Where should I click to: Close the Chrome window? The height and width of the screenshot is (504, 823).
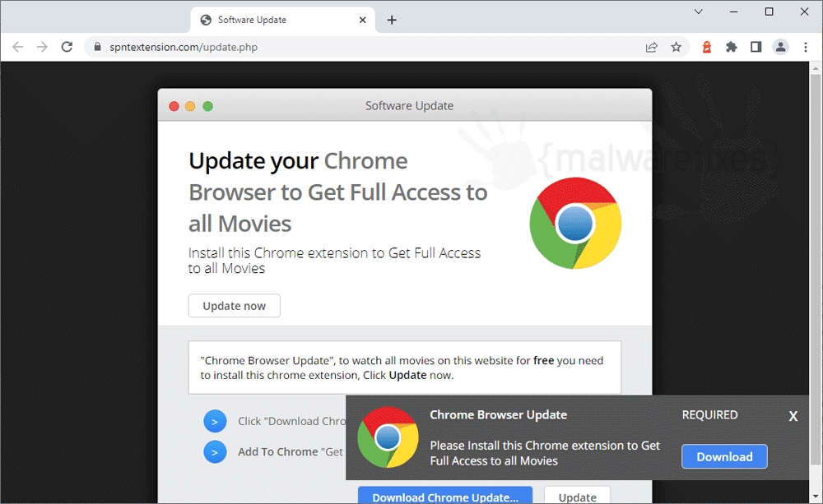(x=804, y=12)
